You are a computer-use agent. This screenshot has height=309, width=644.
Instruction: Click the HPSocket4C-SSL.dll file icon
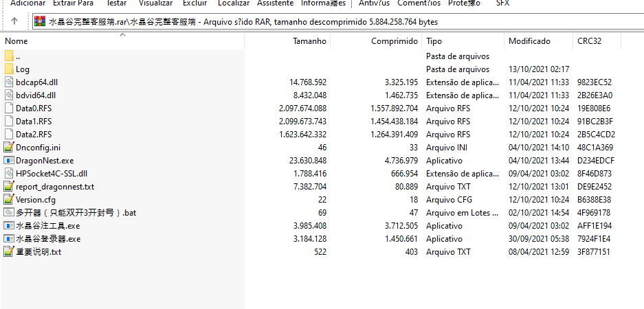click(x=9, y=174)
